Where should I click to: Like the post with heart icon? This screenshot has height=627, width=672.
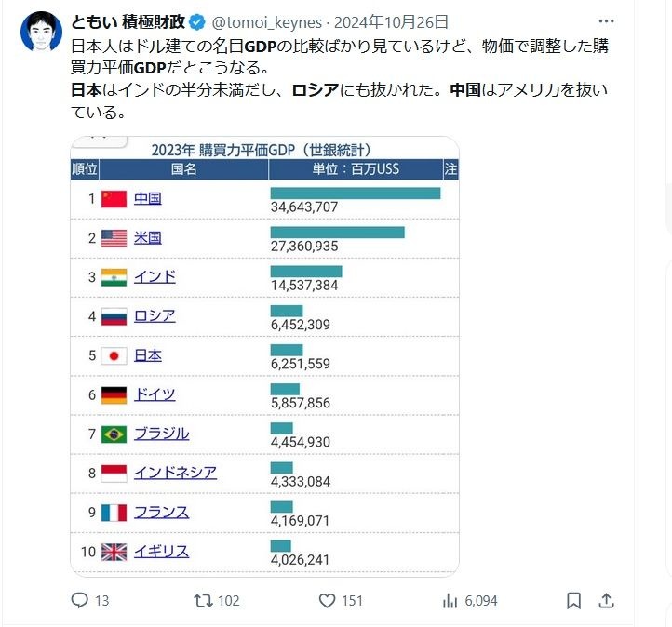(x=327, y=600)
